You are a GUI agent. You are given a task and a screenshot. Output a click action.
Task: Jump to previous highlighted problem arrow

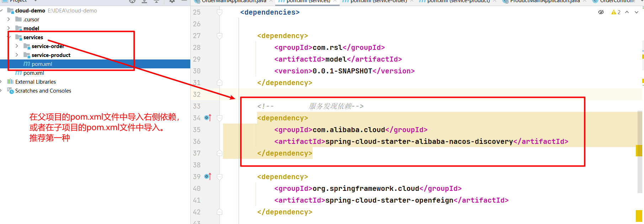tap(627, 12)
